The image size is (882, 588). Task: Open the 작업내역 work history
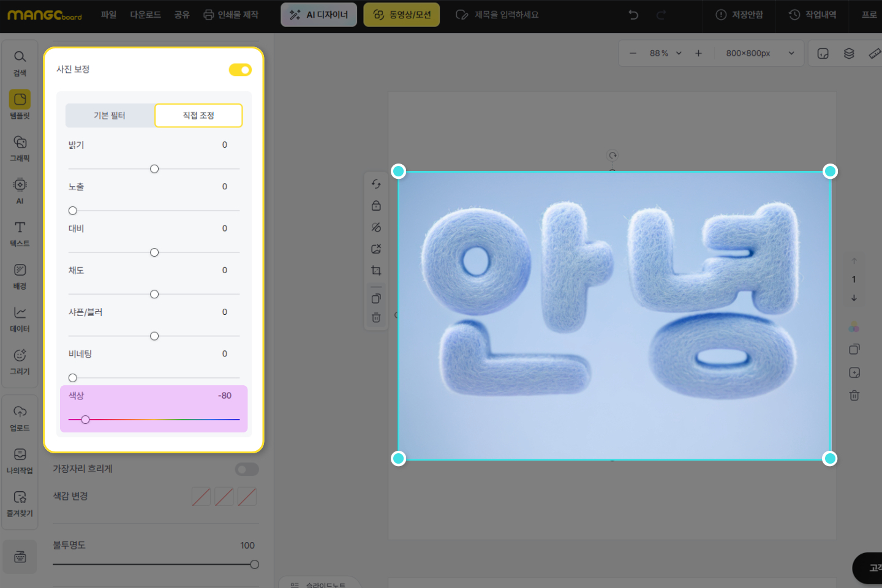coord(812,15)
